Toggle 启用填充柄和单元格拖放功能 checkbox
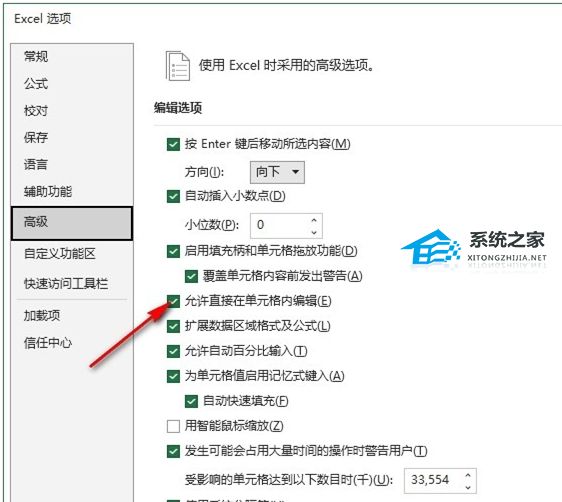The width and height of the screenshot is (562, 502). [x=173, y=251]
